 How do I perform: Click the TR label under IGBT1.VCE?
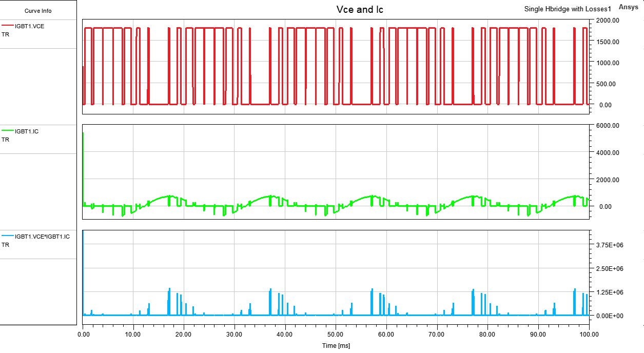pyautogui.click(x=6, y=34)
